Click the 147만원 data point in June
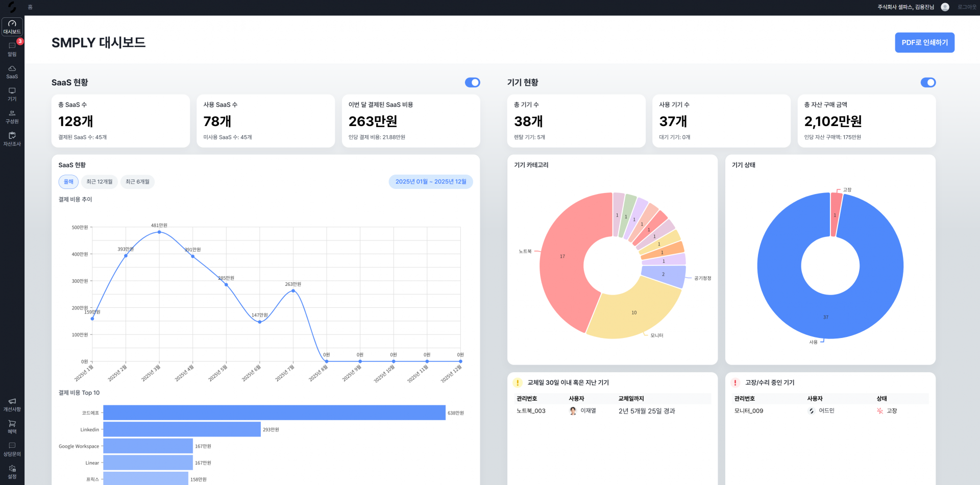The width and height of the screenshot is (980, 485). (260, 322)
